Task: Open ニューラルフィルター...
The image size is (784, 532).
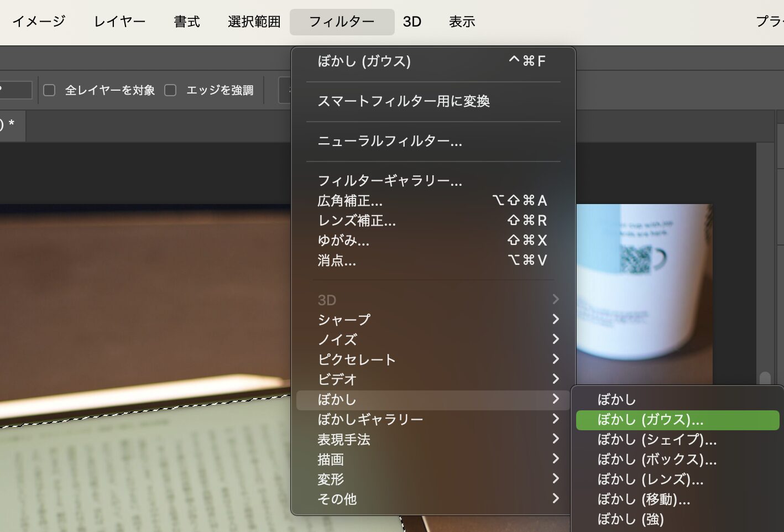Action: pos(433,141)
